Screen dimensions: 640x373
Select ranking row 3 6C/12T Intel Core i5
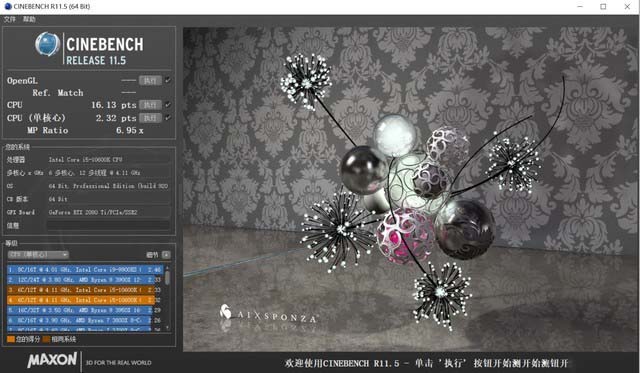pyautogui.click(x=85, y=290)
